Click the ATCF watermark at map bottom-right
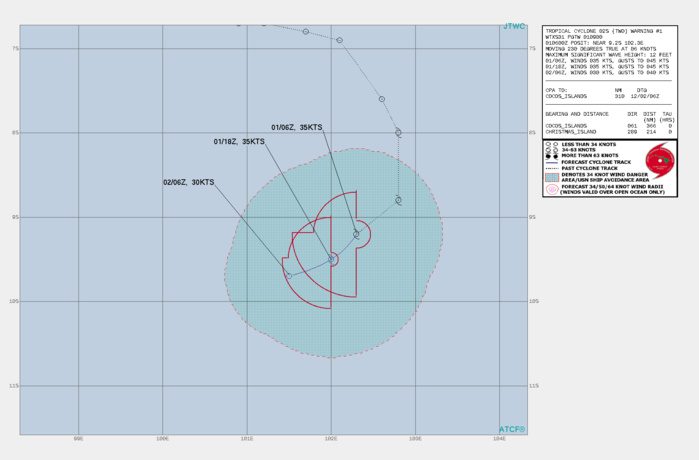The image size is (699, 460). pos(511,429)
